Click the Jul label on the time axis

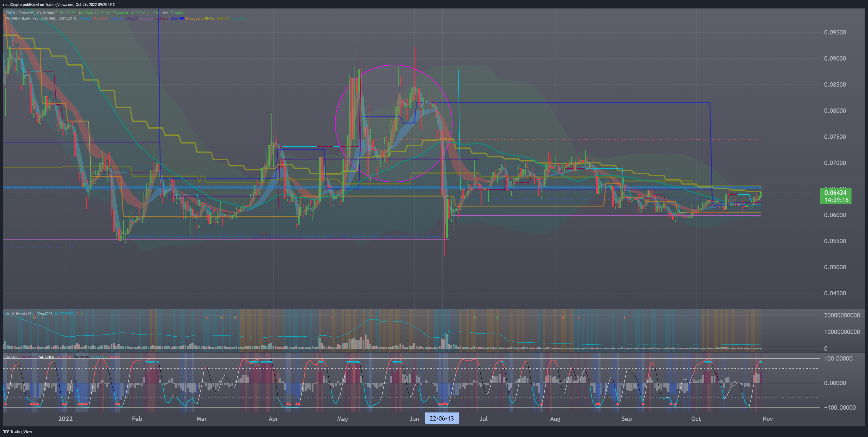click(x=483, y=419)
